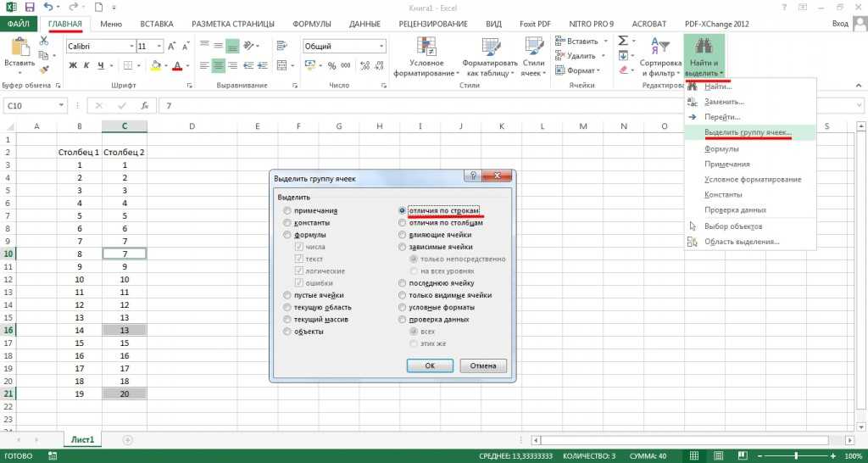Image resolution: width=868 pixels, height=463 pixels.
Task: Click the red font color A
Action: pyautogui.click(x=177, y=66)
